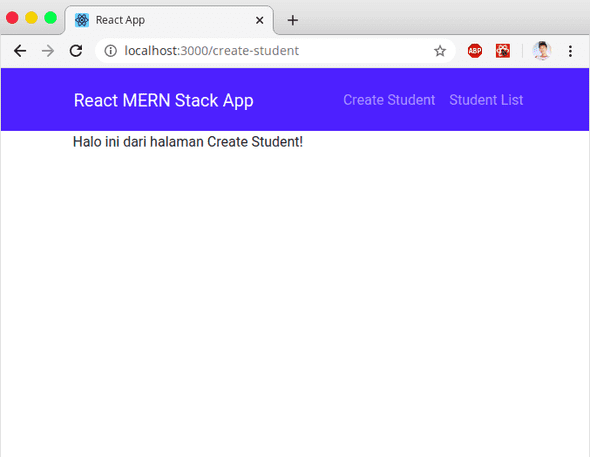Open the Adblock Plus extension

coord(475,51)
